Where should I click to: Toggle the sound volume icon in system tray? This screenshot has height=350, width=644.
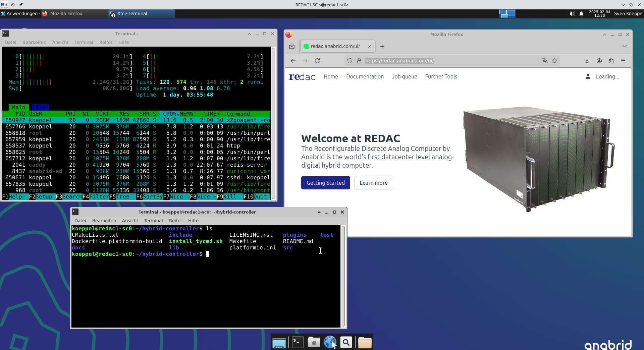pyautogui.click(x=572, y=14)
